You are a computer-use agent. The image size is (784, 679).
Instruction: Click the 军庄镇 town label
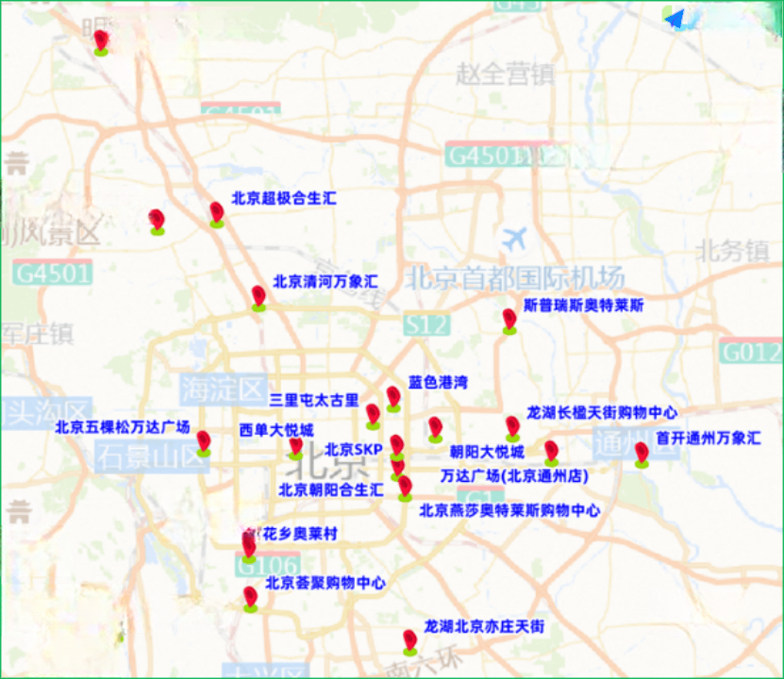pyautogui.click(x=38, y=334)
